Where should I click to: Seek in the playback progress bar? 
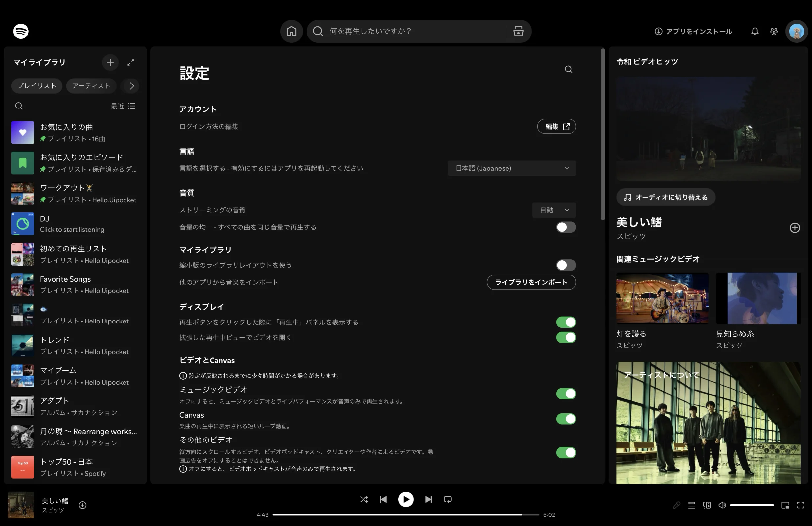[406, 514]
